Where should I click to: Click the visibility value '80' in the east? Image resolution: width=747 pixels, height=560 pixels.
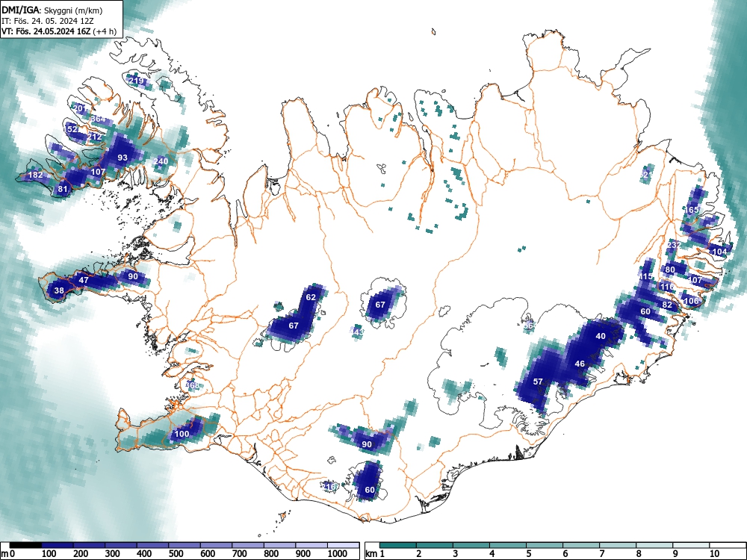[670, 269]
